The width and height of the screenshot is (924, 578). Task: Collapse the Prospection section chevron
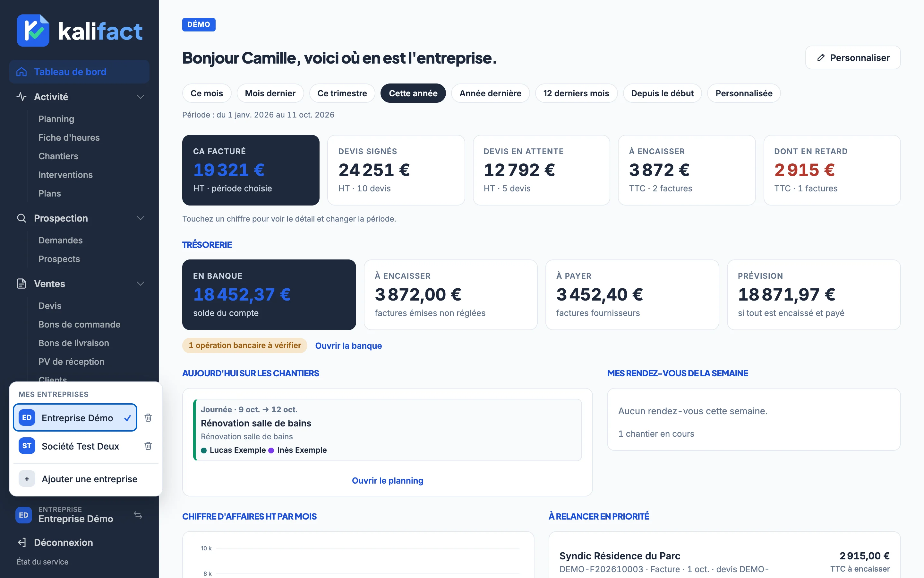(141, 218)
